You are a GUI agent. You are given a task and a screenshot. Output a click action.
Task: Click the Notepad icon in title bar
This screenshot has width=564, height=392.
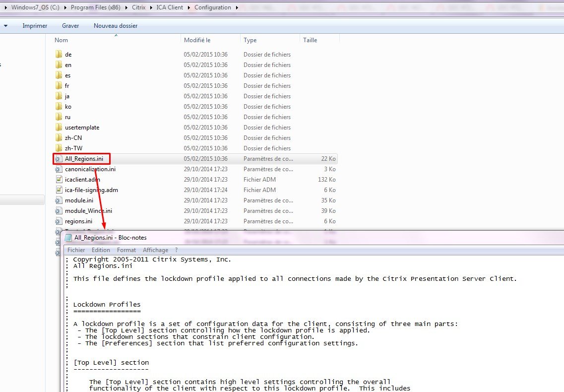[68, 238]
